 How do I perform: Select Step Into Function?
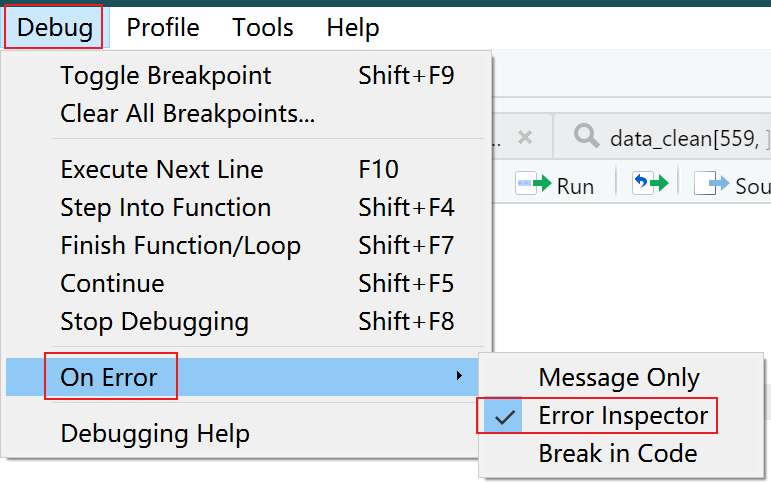166,208
